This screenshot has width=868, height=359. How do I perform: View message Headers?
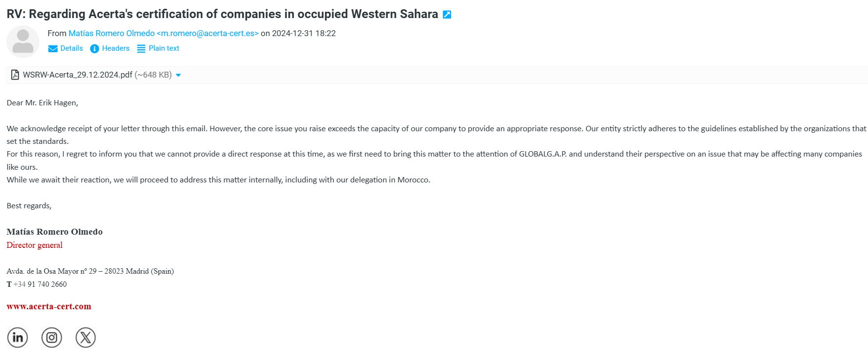tap(116, 48)
